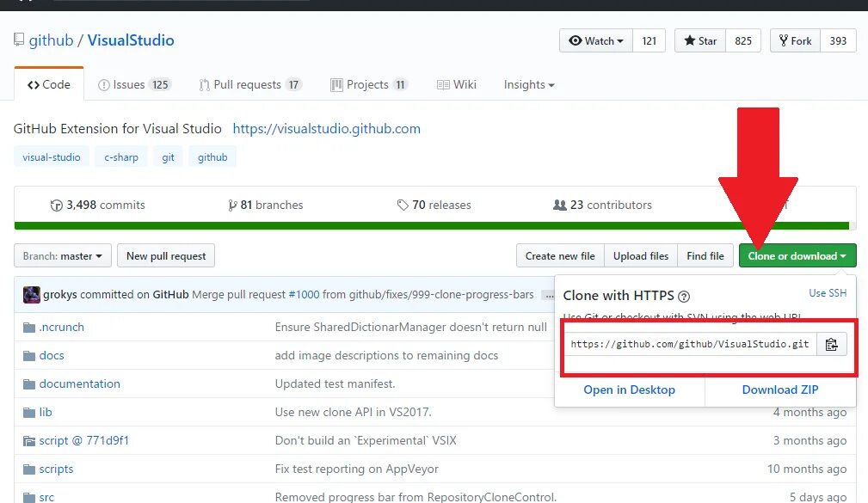868x503 pixels.
Task: Open the src folder name
Action: click(x=46, y=496)
